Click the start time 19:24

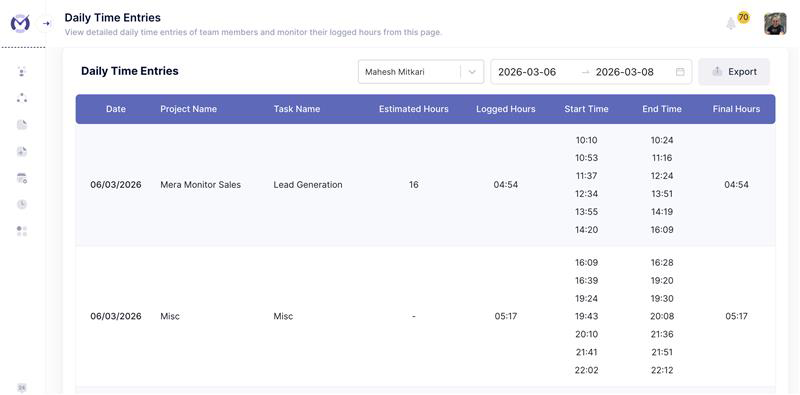coord(586,298)
